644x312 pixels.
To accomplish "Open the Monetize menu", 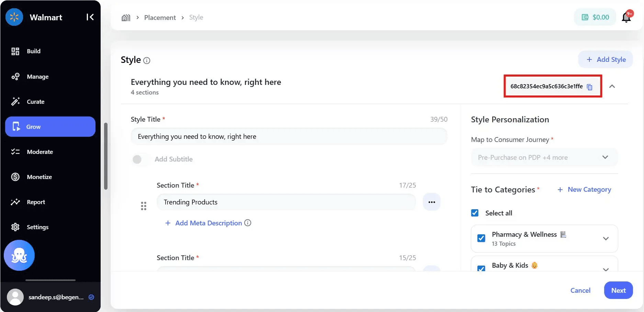I will pos(50,177).
